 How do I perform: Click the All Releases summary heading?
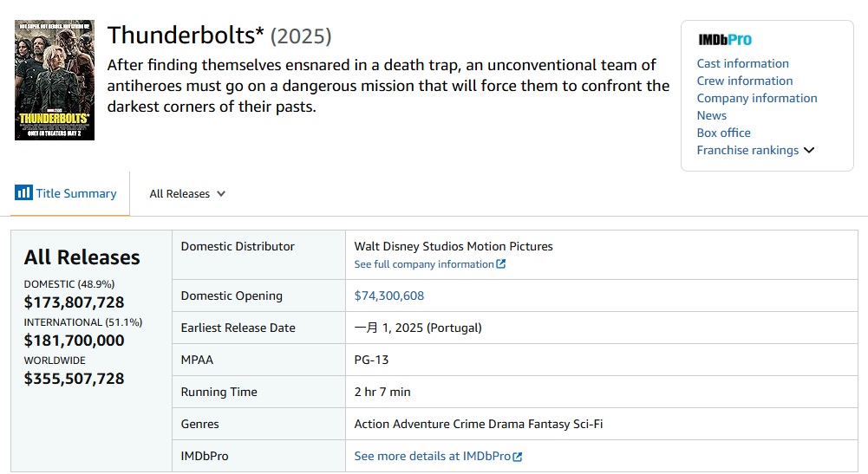(x=82, y=257)
